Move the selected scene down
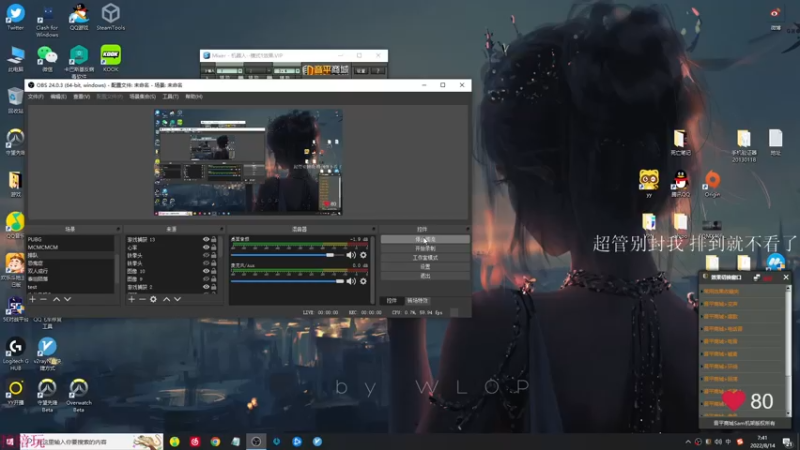The height and width of the screenshot is (450, 800). pyautogui.click(x=67, y=299)
